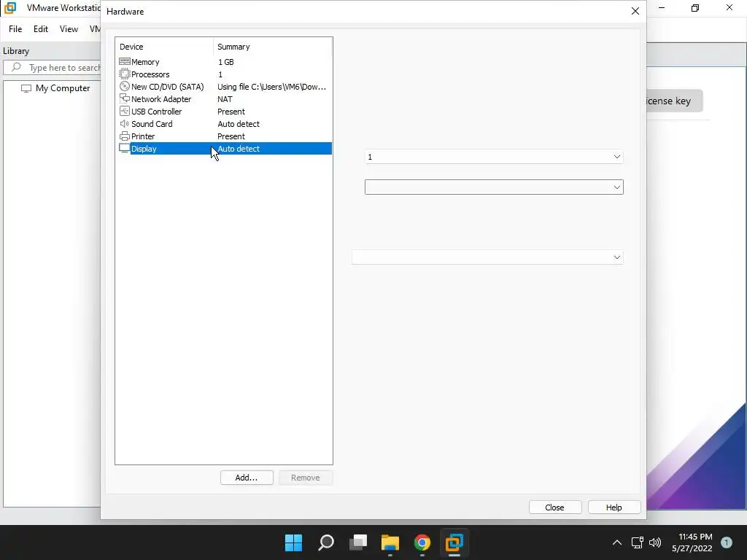Open the notification count badge

click(727, 542)
